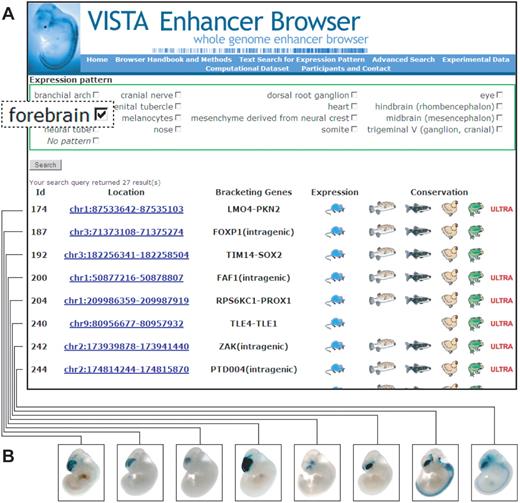Click the embryo thumbnail linked to element 242
Viewport: 520px width, 503px height.
click(x=436, y=473)
